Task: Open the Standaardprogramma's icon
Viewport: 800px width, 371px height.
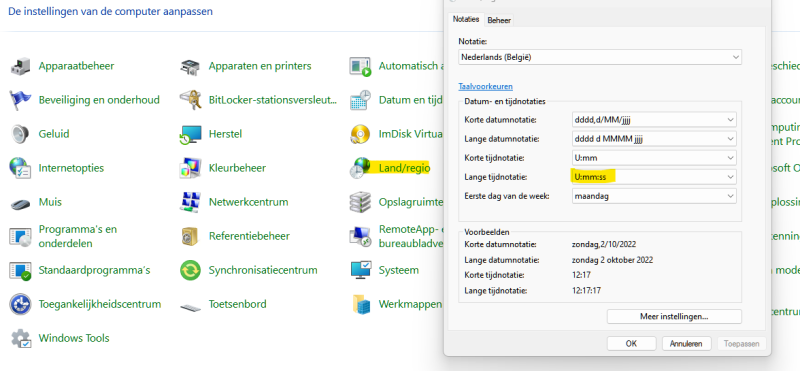Action: point(20,270)
